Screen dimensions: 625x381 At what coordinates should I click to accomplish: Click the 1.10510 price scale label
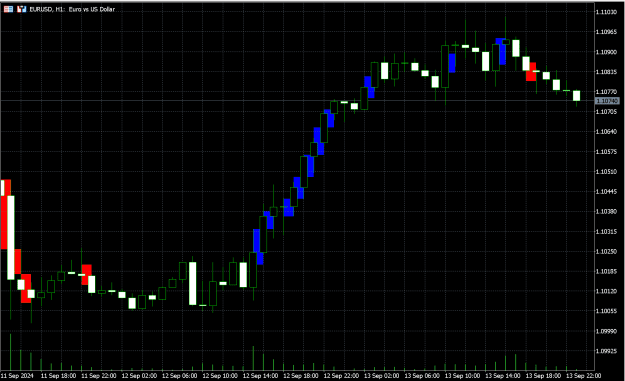click(x=606, y=171)
